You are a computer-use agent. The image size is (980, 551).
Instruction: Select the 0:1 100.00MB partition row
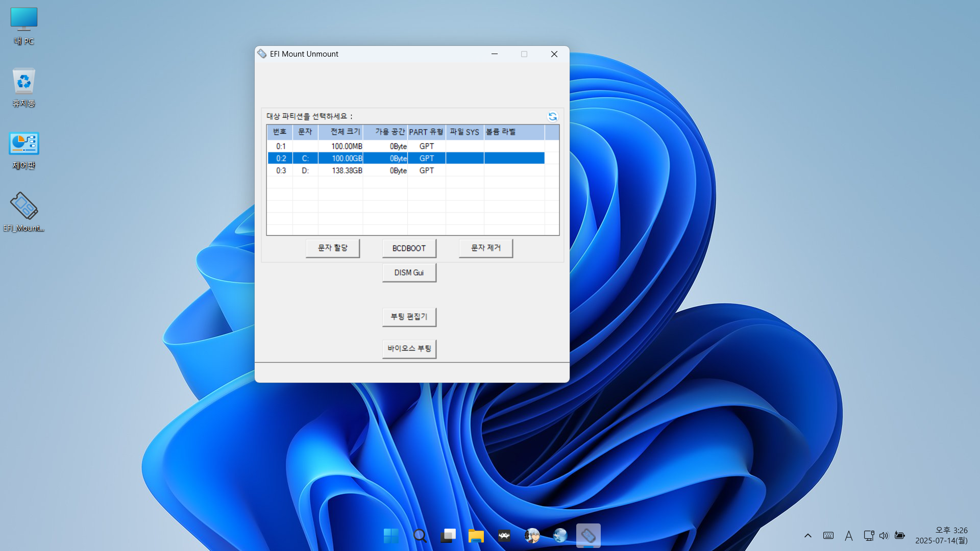click(347, 146)
